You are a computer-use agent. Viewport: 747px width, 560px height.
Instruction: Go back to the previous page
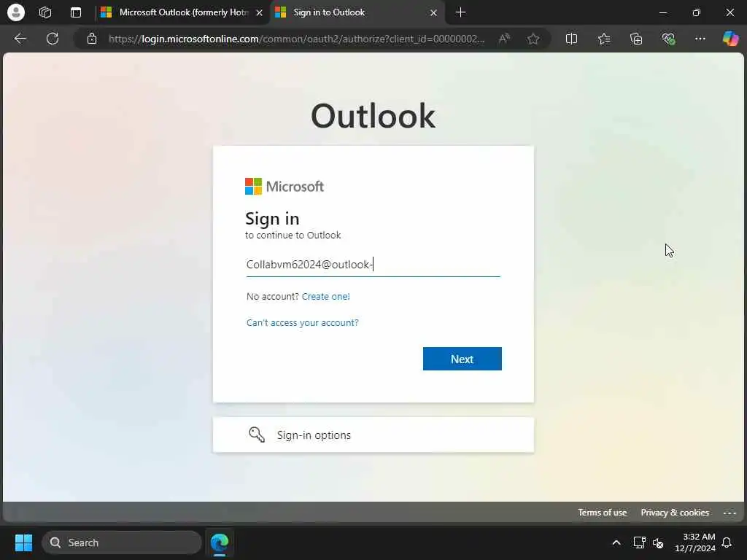tap(20, 39)
